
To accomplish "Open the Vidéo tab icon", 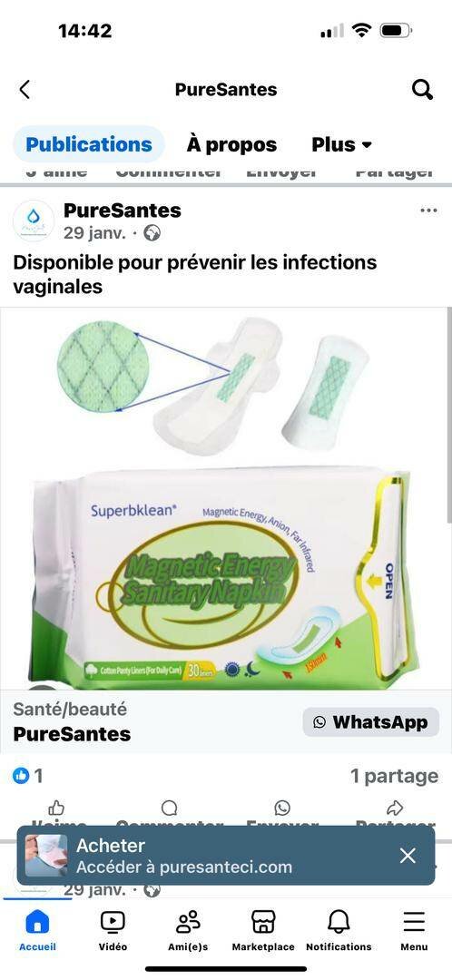I will pos(113,923).
